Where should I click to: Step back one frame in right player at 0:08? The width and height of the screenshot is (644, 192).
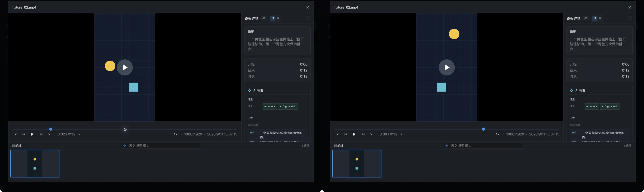(338, 134)
